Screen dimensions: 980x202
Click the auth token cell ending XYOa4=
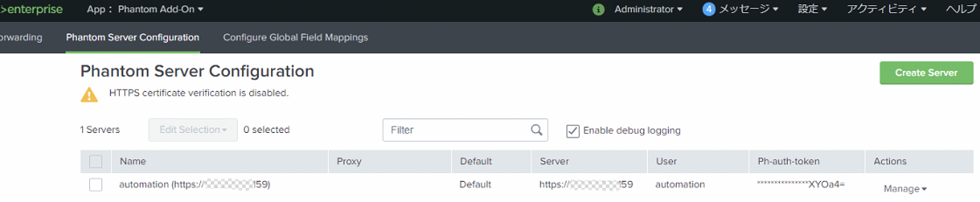(x=801, y=185)
